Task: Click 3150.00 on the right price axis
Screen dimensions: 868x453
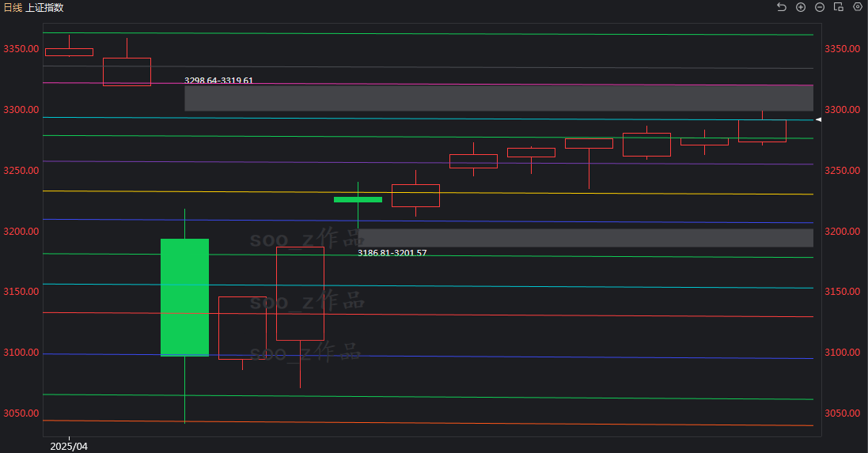Action: click(843, 292)
